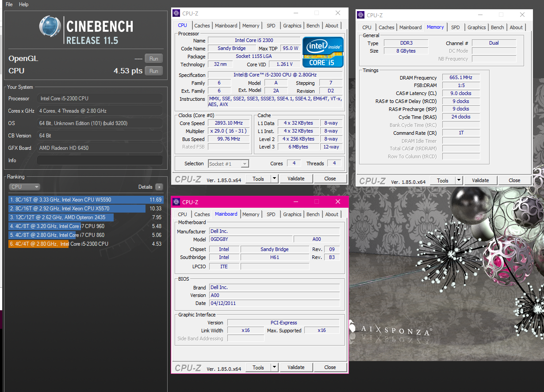This screenshot has width=544, height=392.
Task: Click DRAM Frequency value 665.1 MHz
Action: pos(461,78)
